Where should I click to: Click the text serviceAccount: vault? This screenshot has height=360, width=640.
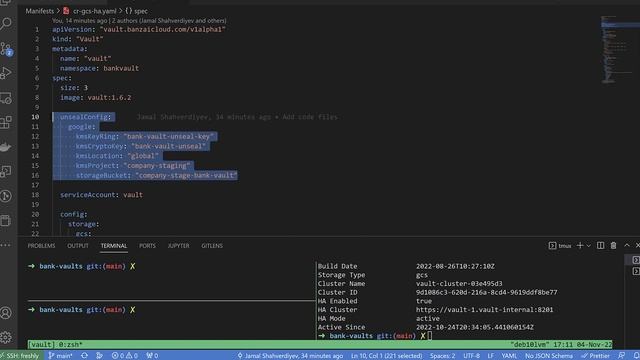click(101, 195)
